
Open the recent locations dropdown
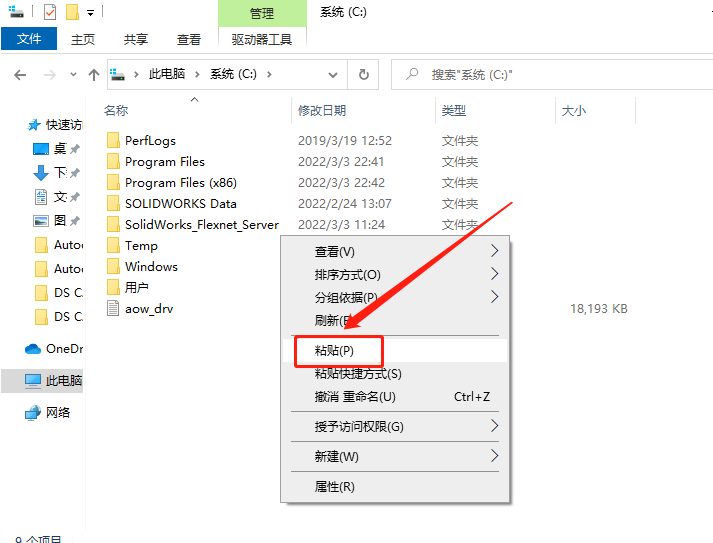[x=73, y=75]
